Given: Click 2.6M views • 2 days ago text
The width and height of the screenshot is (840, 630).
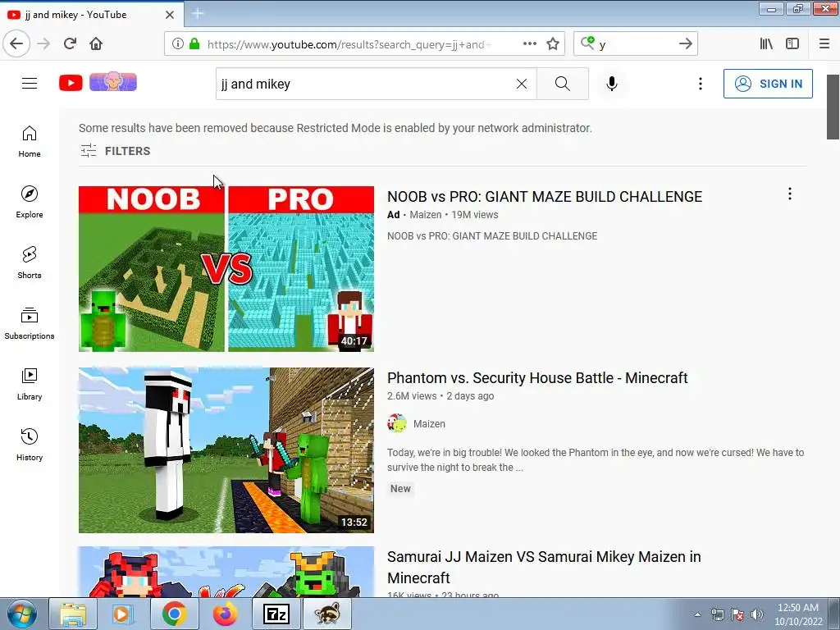Looking at the screenshot, I should click(441, 396).
